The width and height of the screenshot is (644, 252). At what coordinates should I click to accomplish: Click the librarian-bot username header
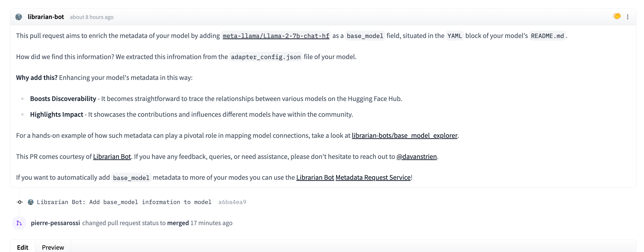pos(46,17)
